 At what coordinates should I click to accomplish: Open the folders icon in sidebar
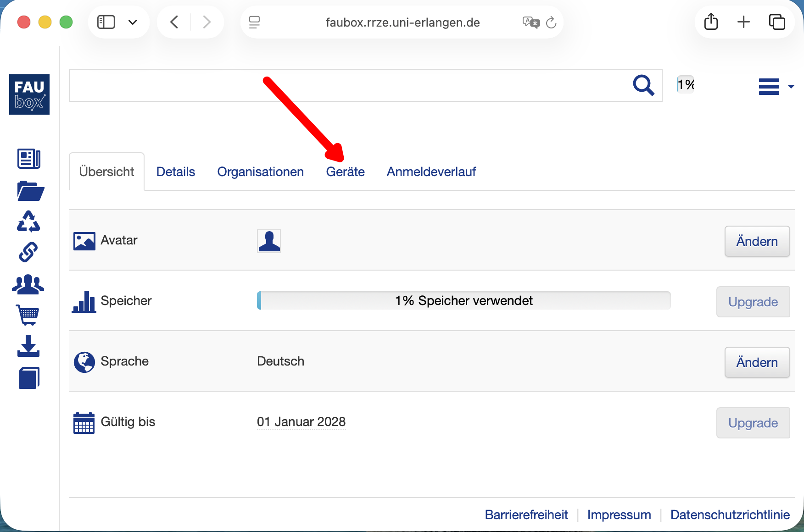pyautogui.click(x=30, y=191)
